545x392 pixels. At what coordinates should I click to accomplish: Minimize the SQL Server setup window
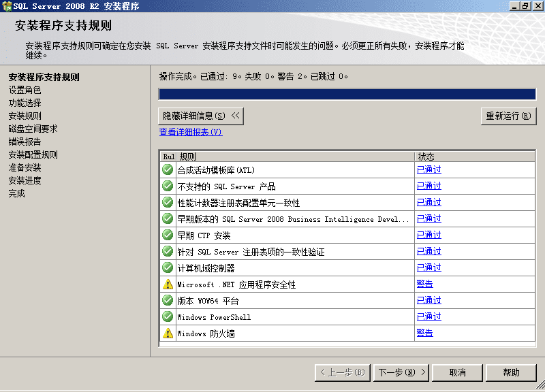515,6
